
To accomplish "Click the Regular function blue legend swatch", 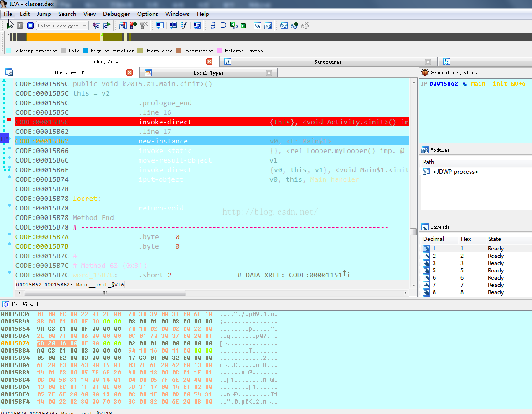I will point(85,51).
